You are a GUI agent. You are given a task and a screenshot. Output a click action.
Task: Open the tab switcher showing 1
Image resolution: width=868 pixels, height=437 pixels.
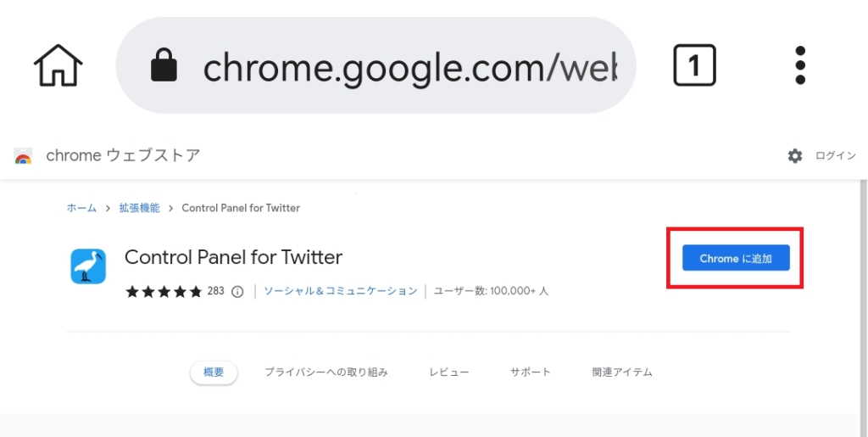(694, 65)
